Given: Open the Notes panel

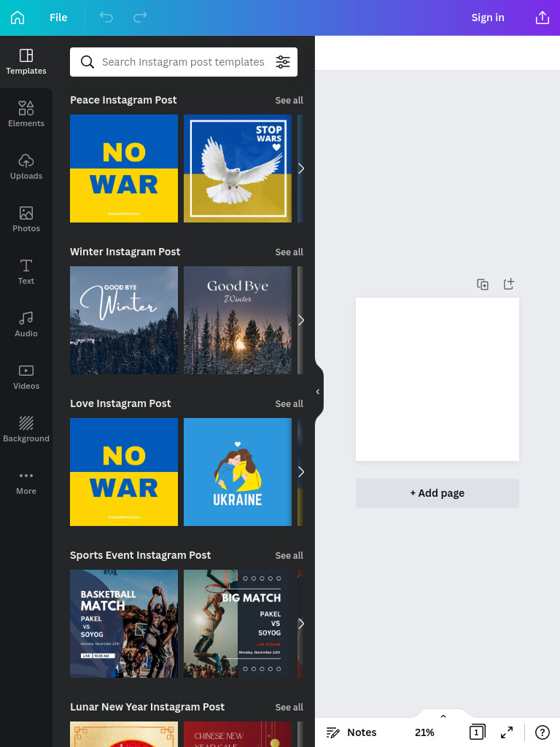Looking at the screenshot, I should coord(351,732).
